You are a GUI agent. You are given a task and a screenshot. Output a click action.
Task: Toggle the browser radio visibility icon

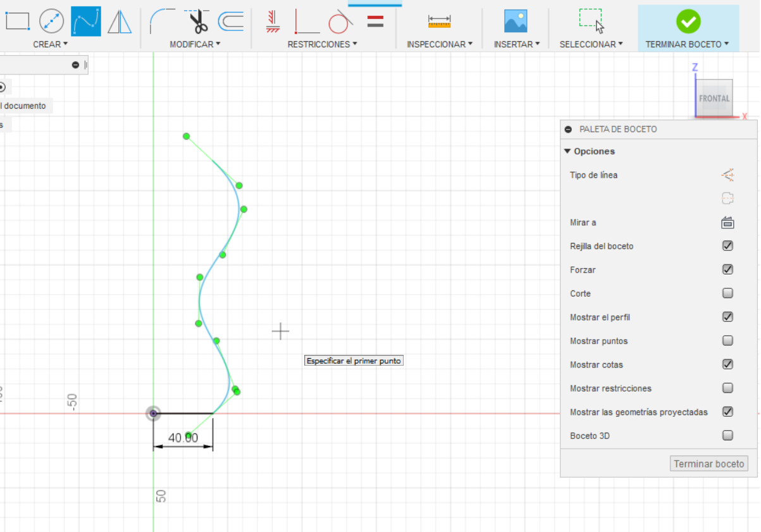coord(2,87)
